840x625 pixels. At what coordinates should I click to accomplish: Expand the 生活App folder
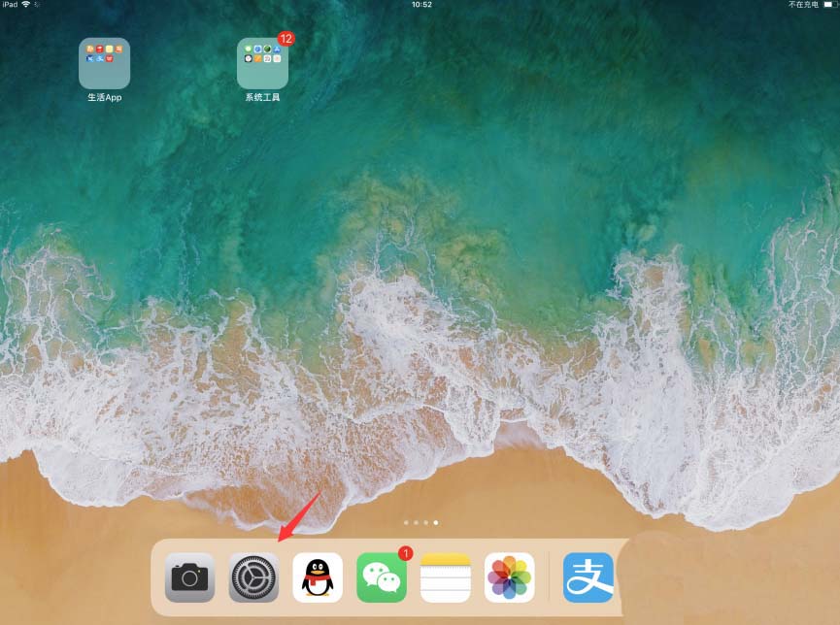[x=104, y=63]
